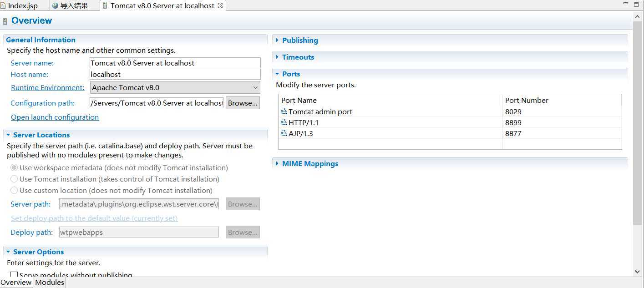Image resolution: width=644 pixels, height=288 pixels.
Task: Click the HTTP/1.1 port row icon
Action: pos(284,122)
